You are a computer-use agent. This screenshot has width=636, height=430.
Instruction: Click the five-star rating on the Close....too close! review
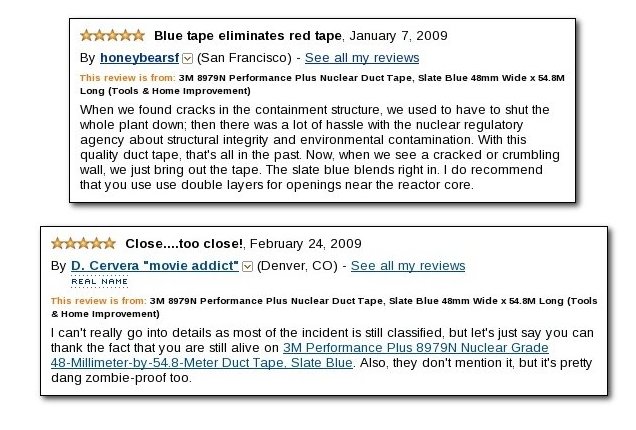(x=84, y=243)
